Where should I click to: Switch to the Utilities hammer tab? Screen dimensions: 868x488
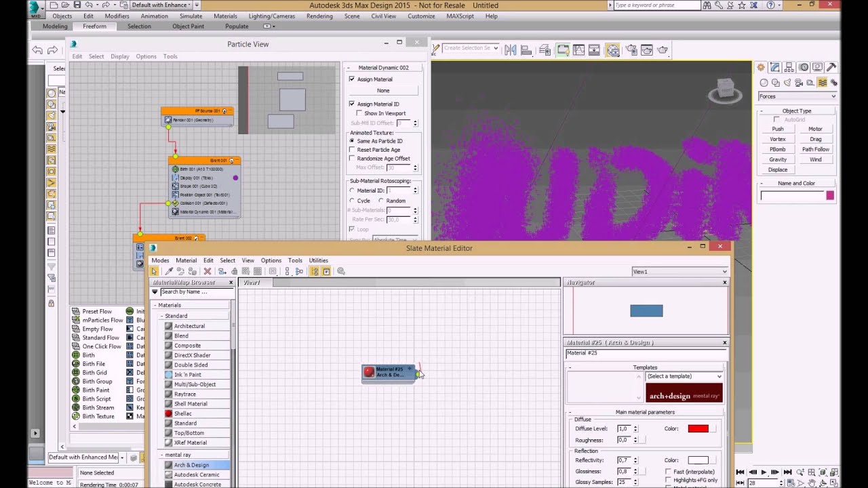[832, 67]
